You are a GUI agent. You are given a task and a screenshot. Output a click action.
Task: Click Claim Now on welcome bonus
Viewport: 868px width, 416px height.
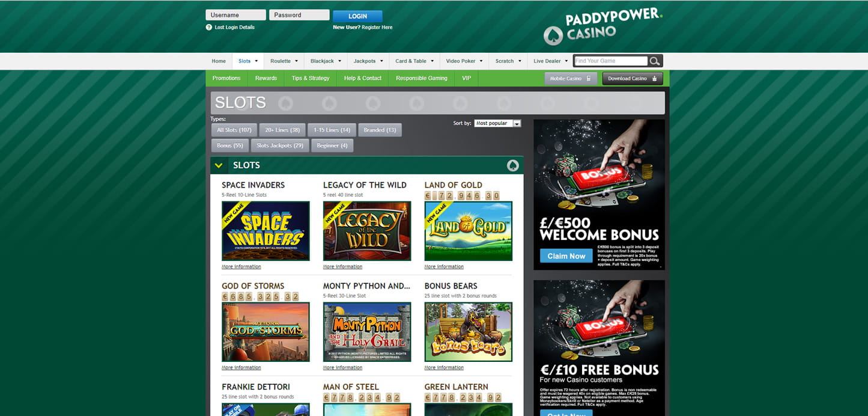(566, 256)
